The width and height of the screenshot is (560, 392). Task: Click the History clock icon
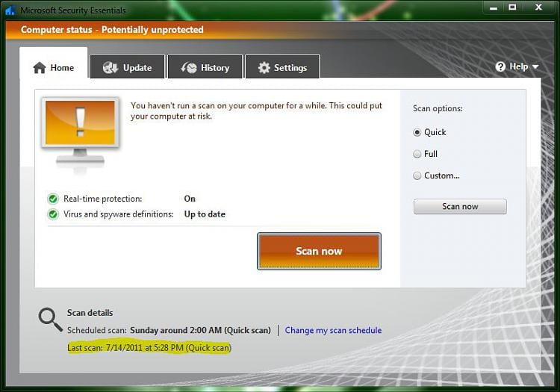(189, 67)
